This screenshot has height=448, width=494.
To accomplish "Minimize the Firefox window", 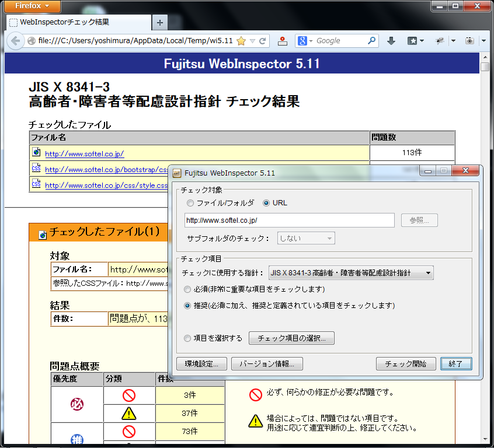I will [x=440, y=6].
